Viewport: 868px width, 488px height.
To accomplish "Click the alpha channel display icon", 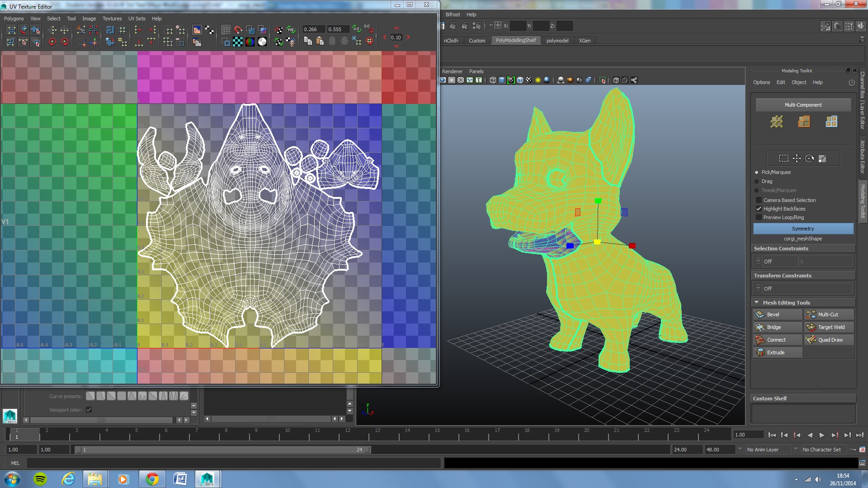I will pyautogui.click(x=262, y=42).
